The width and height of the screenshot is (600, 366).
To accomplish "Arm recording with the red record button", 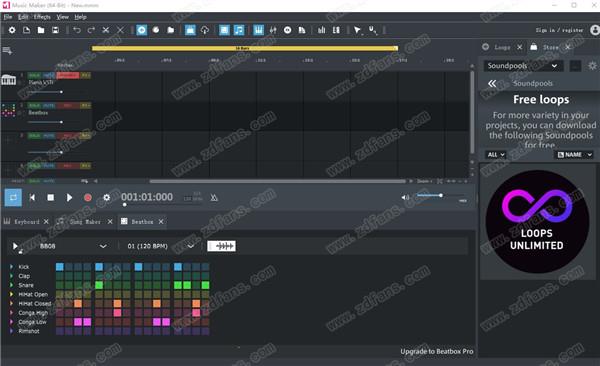I will pyautogui.click(x=88, y=198).
